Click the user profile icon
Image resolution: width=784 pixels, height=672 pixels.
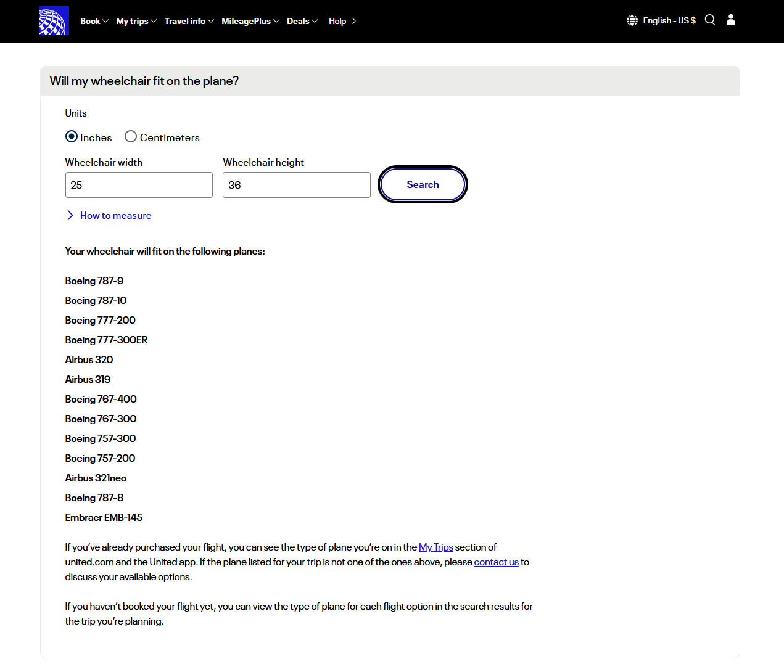click(x=731, y=20)
